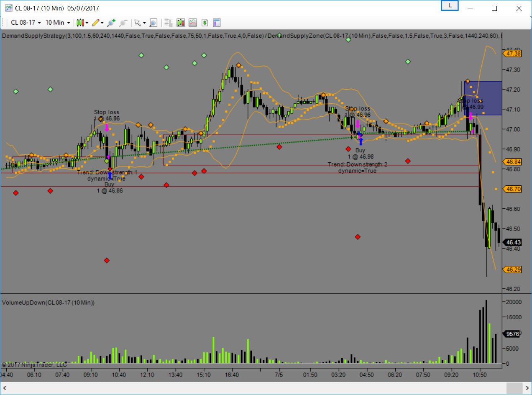The width and height of the screenshot is (532, 395).
Task: Open the strategies dollar sign icon
Action: pos(205,23)
